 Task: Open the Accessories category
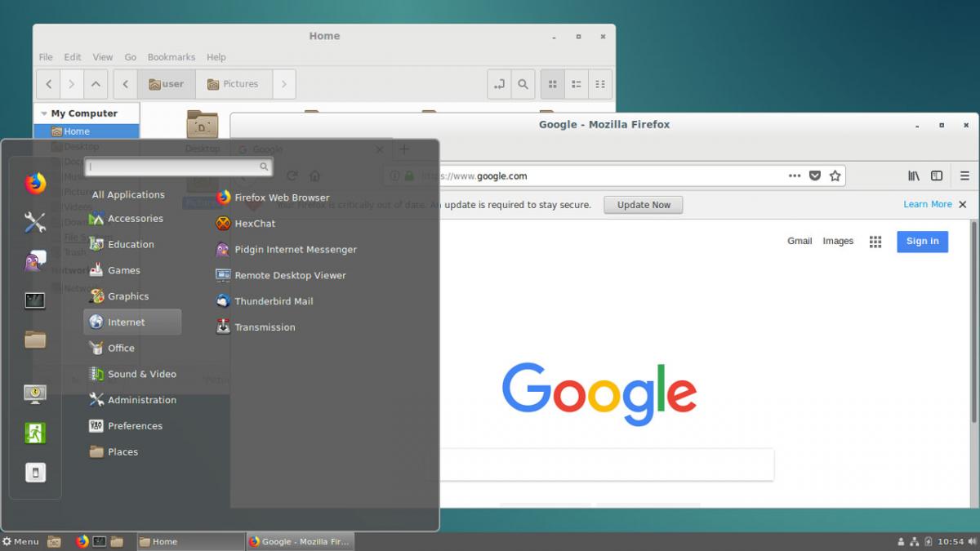coord(132,219)
